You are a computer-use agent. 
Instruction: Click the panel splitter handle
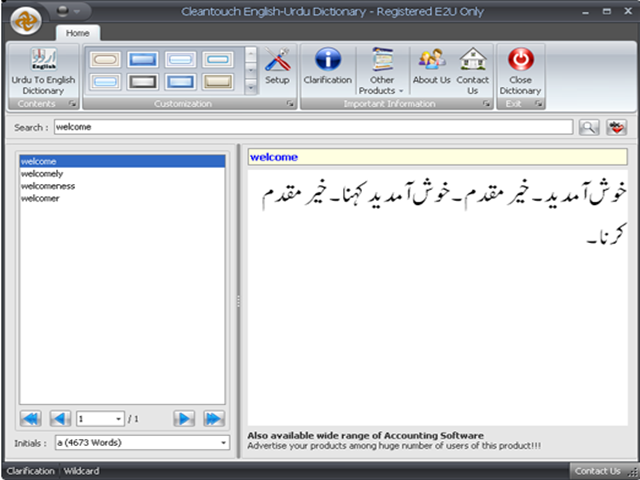238,302
